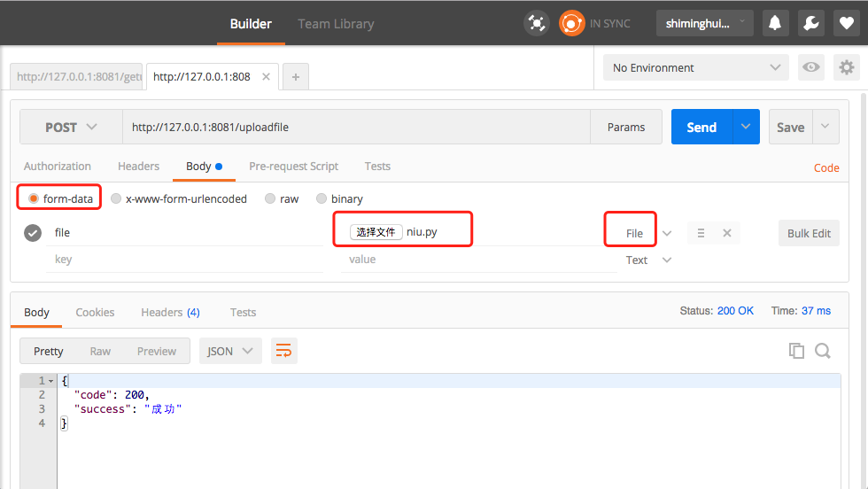The width and height of the screenshot is (868, 489).
Task: Toggle line wrap icon in response toolbar
Action: click(284, 351)
